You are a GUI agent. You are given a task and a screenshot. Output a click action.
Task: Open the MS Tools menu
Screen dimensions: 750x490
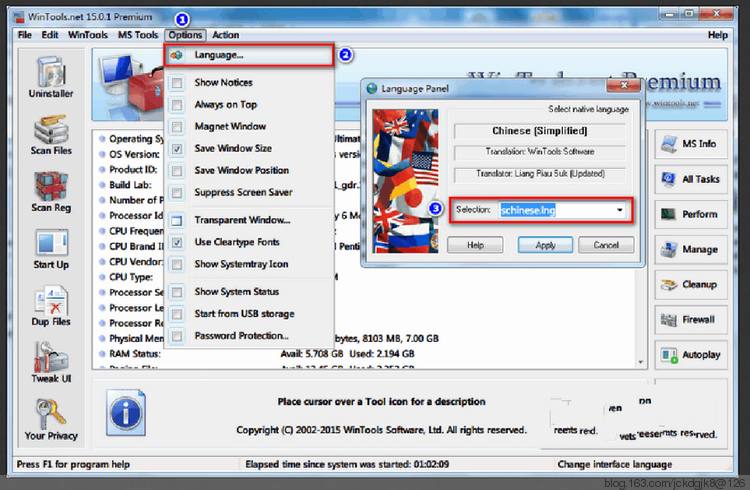(138, 35)
